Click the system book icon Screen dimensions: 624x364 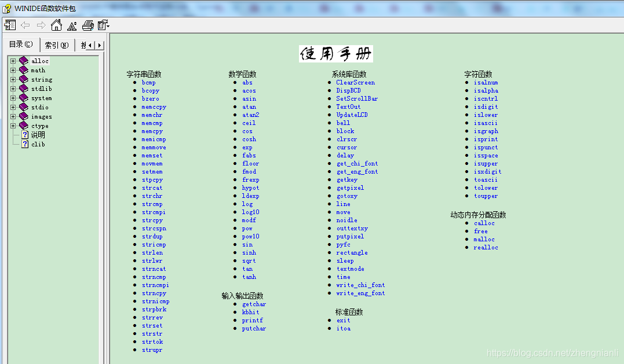tap(24, 98)
